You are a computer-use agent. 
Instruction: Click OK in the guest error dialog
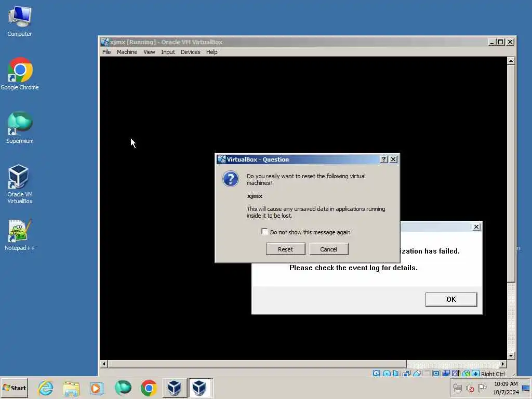(x=451, y=299)
